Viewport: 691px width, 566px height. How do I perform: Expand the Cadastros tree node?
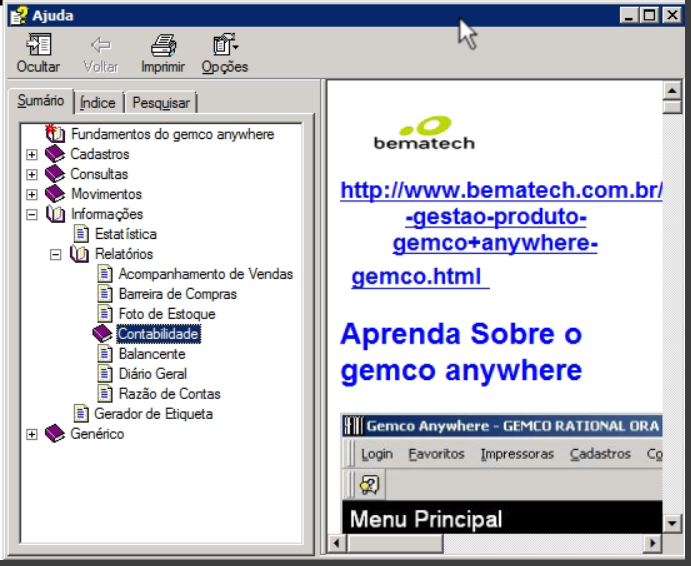[x=31, y=154]
